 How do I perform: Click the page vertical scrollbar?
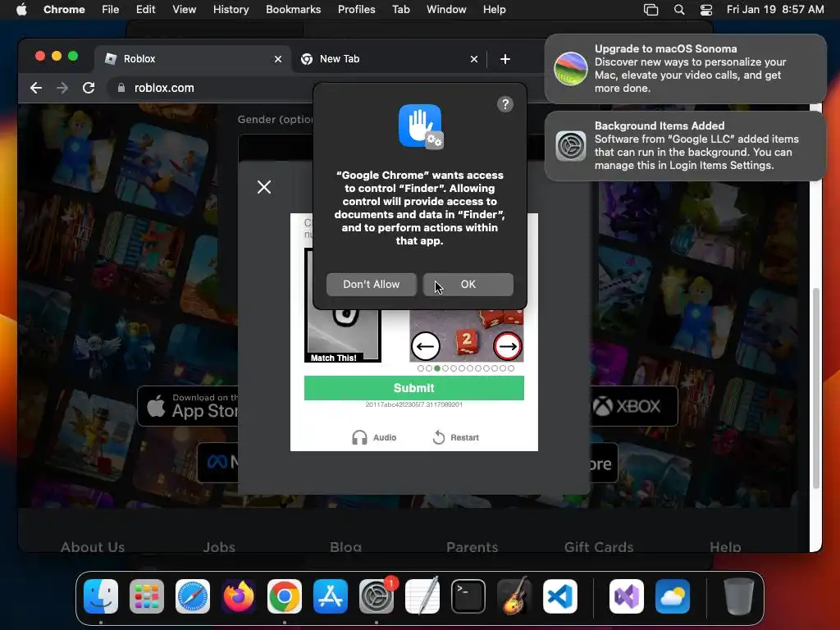[816, 388]
